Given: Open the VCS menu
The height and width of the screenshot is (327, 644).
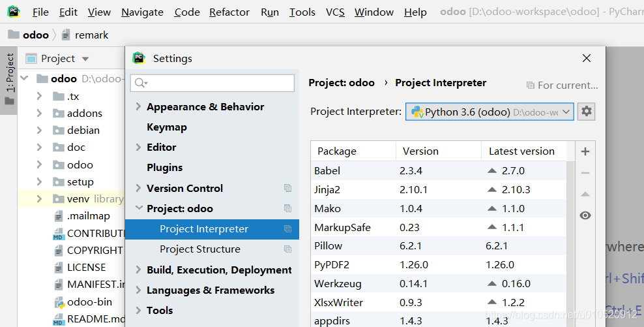Looking at the screenshot, I should point(335,12).
